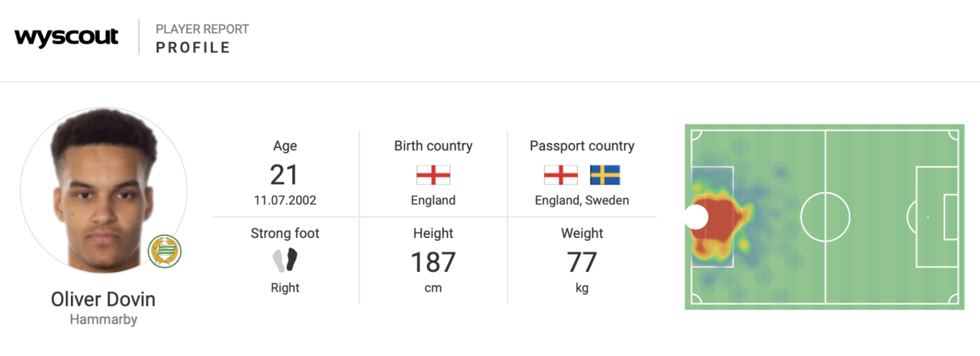The width and height of the screenshot is (980, 356).
Task: Click the height value 187
Action: (433, 262)
